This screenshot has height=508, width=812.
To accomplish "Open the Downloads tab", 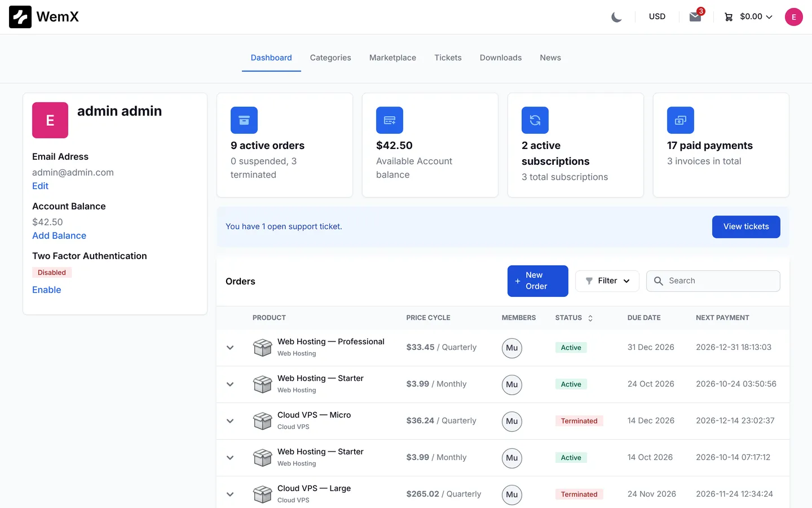I will [x=501, y=58].
